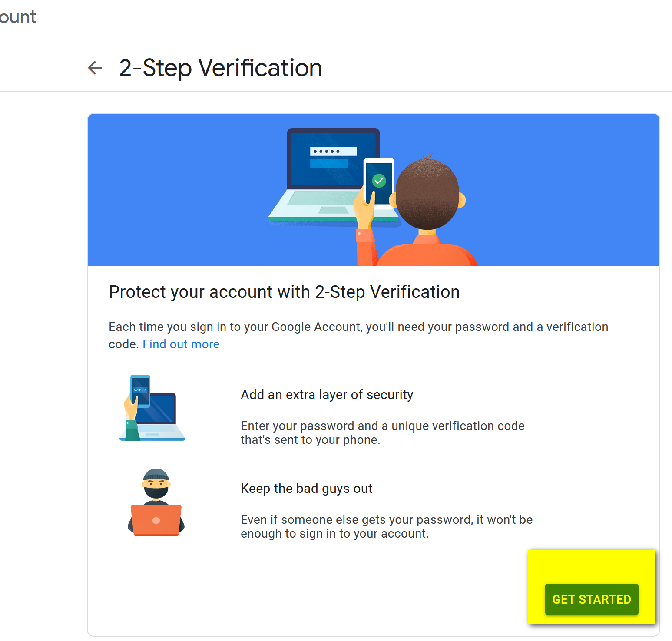
Task: Click the yellow highlight above GET STARTED
Action: click(x=591, y=565)
